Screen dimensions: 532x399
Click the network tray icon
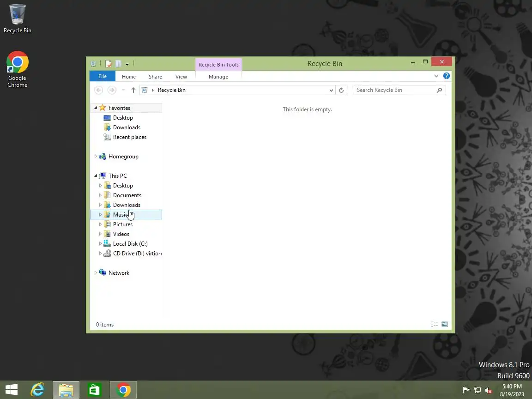point(478,390)
